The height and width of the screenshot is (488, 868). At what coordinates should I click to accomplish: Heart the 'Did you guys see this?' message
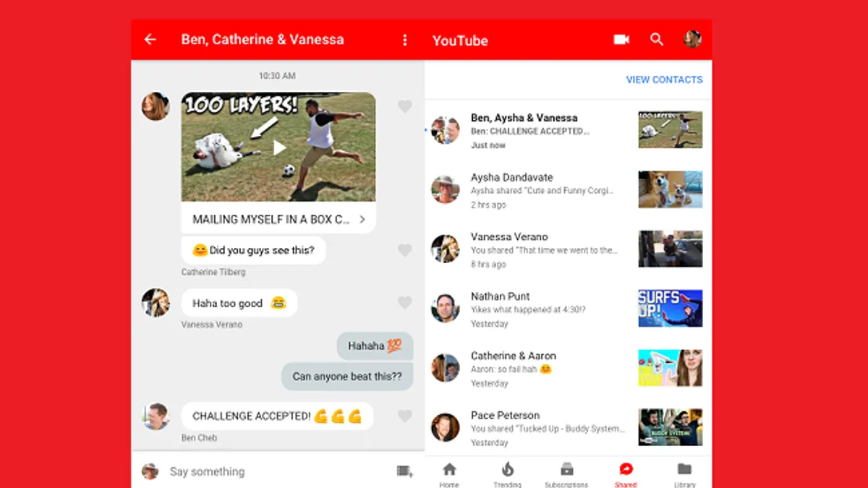click(x=405, y=250)
